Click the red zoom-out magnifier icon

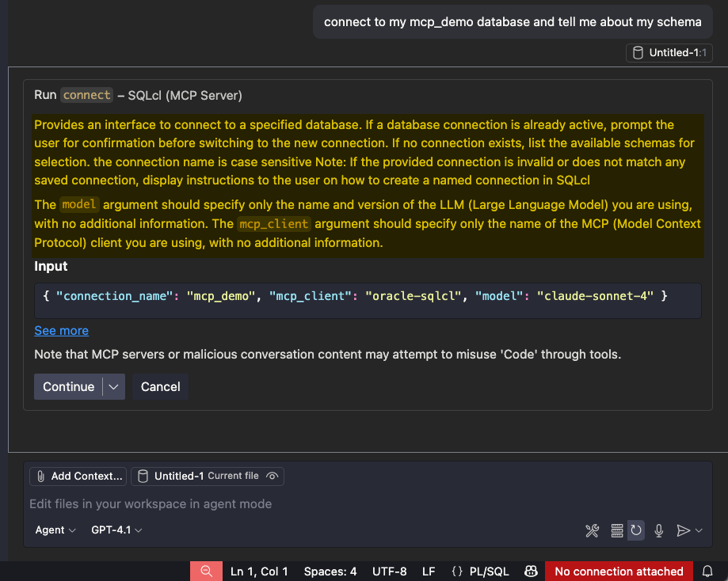coord(206,572)
